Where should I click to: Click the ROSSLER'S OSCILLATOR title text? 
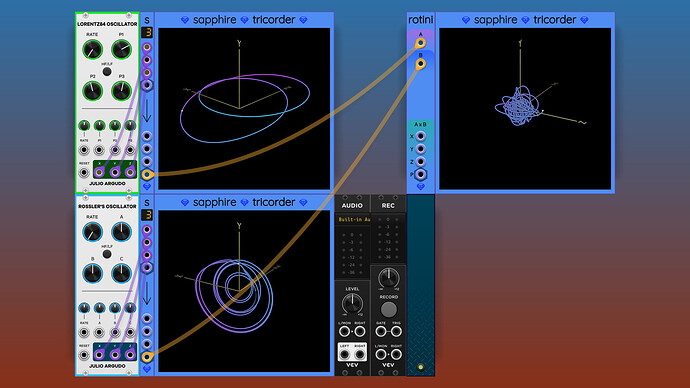107,206
